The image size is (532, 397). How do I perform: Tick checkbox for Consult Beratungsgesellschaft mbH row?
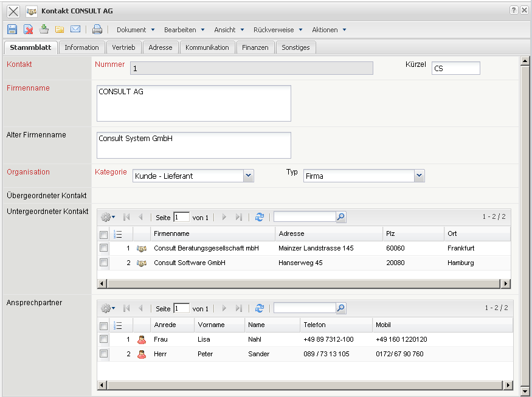(104, 248)
